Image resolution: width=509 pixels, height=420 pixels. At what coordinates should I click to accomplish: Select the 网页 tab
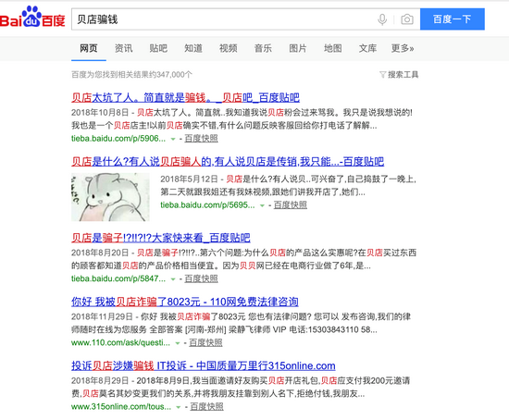point(89,48)
